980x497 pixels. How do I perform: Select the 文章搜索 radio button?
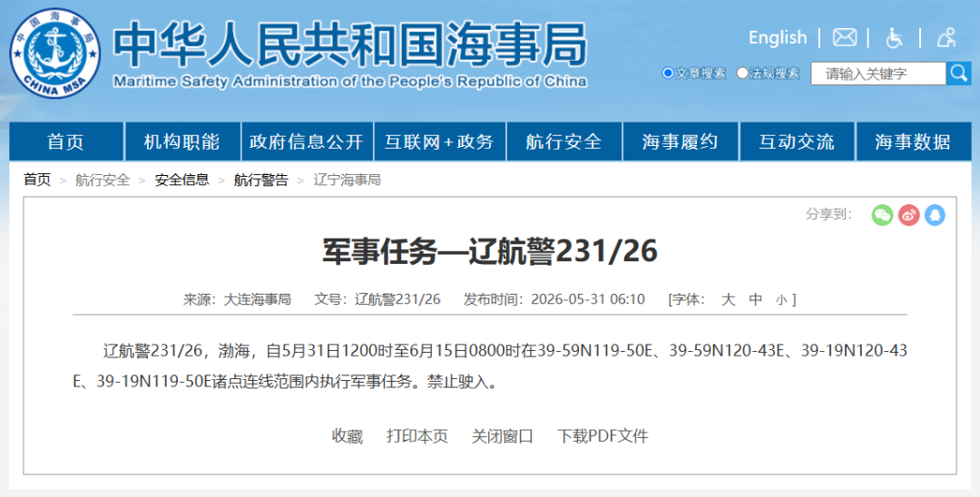point(668,73)
